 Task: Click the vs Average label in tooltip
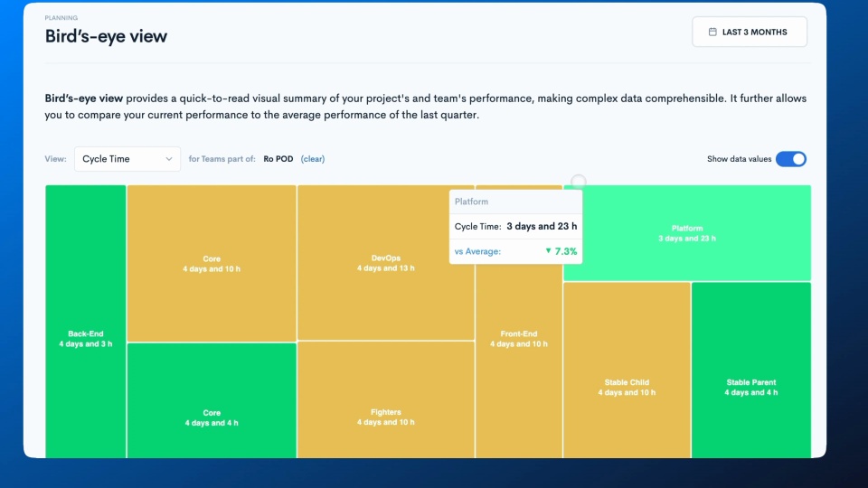(477, 251)
